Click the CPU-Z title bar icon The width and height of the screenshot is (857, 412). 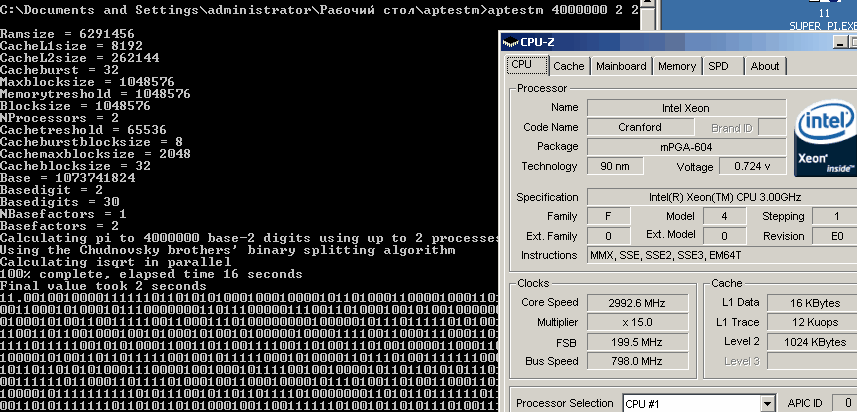510,42
